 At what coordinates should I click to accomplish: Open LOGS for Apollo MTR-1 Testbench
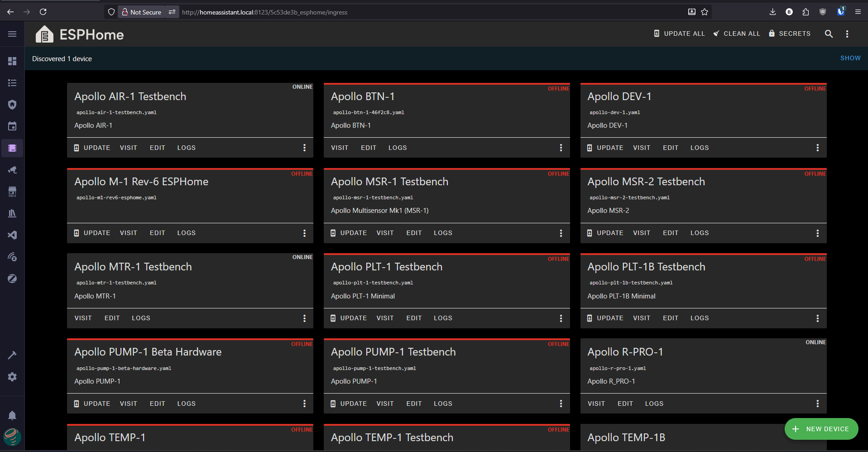click(x=141, y=318)
